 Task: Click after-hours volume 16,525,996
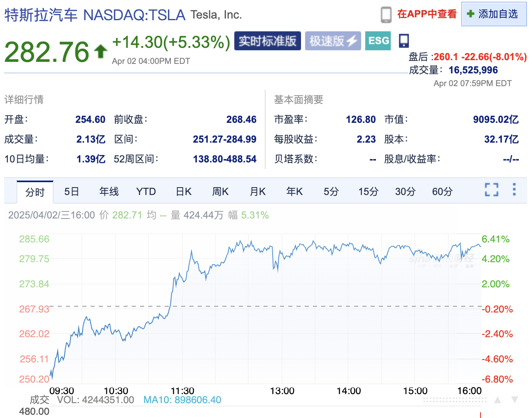(x=473, y=70)
